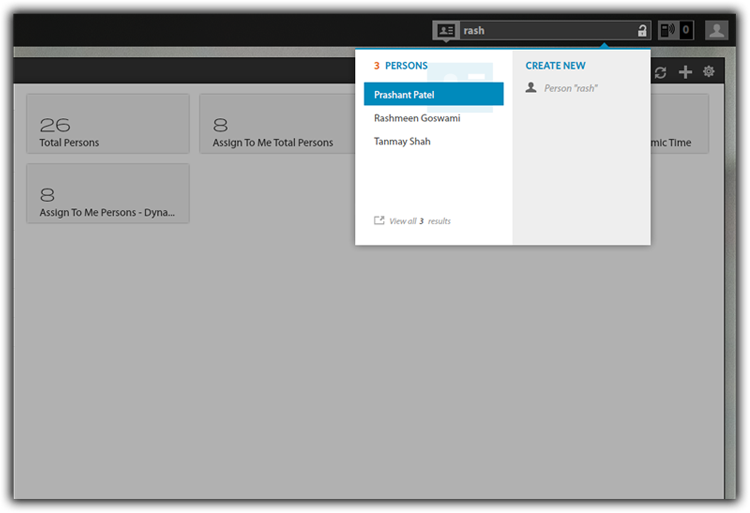750x513 pixels.
Task: Click 'View all 3 results' link
Action: (x=419, y=221)
